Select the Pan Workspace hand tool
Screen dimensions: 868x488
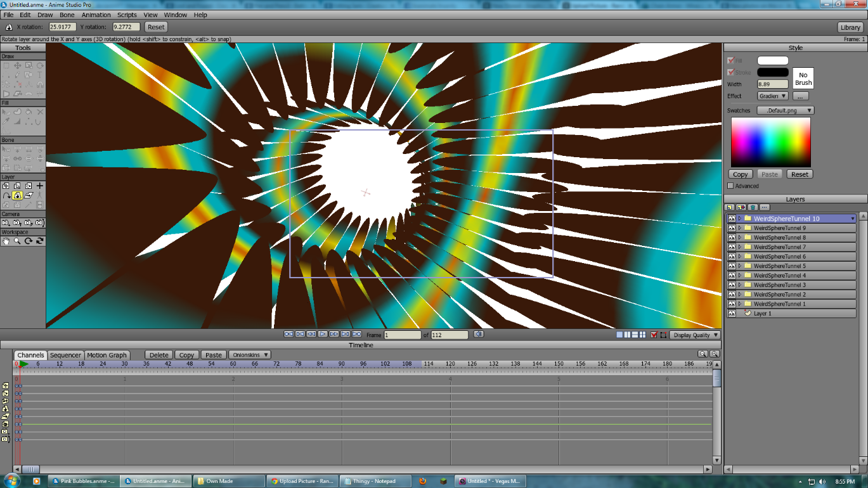click(6, 241)
